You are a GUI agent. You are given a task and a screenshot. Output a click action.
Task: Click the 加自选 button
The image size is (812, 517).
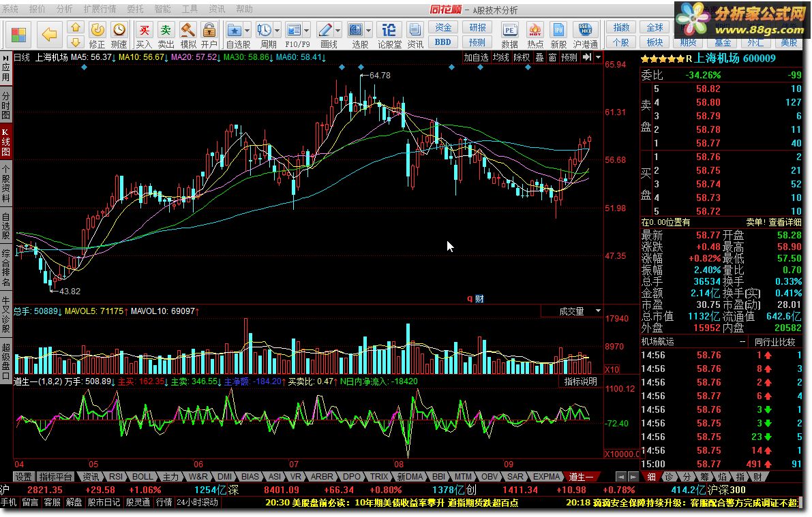476,57
